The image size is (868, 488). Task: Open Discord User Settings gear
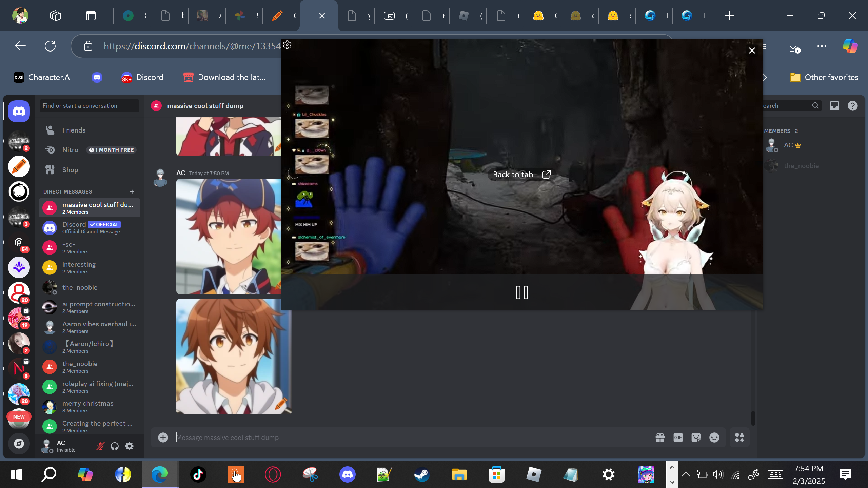pos(129,446)
